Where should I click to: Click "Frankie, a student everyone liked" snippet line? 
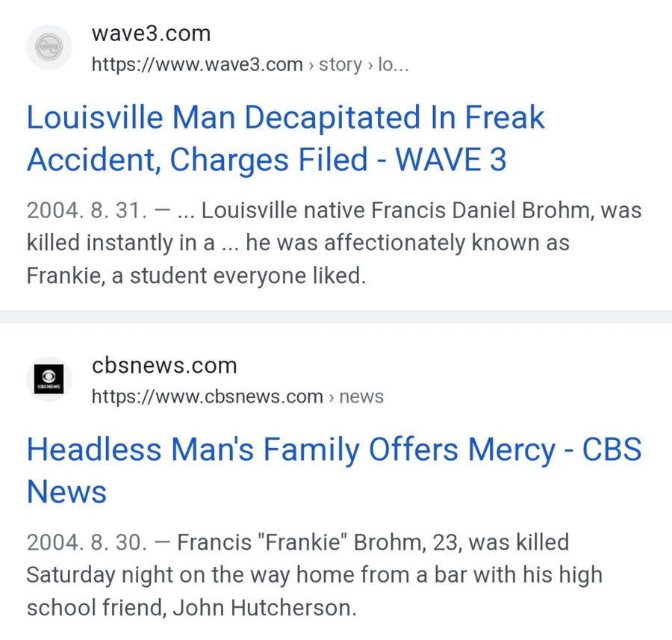[x=196, y=276]
